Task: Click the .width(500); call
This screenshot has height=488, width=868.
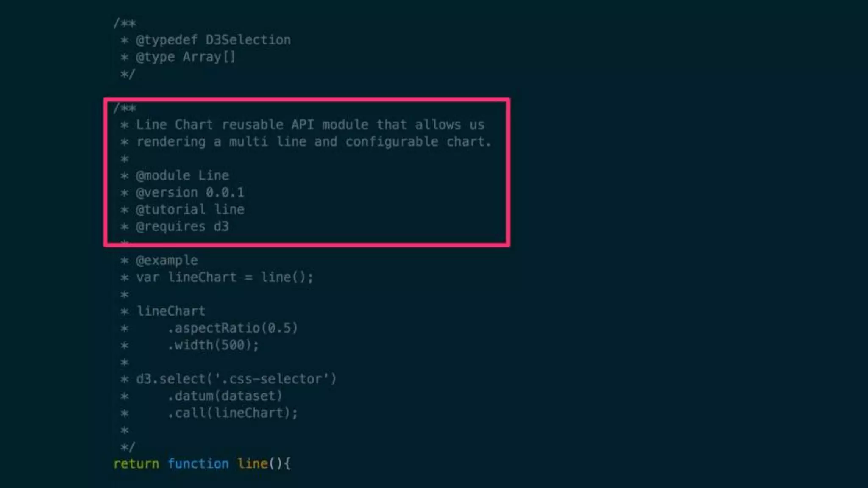Action: [213, 345]
